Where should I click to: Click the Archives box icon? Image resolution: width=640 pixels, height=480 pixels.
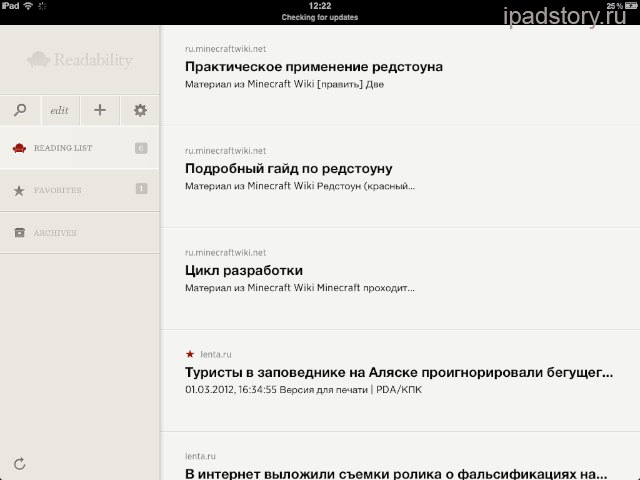tap(19, 233)
